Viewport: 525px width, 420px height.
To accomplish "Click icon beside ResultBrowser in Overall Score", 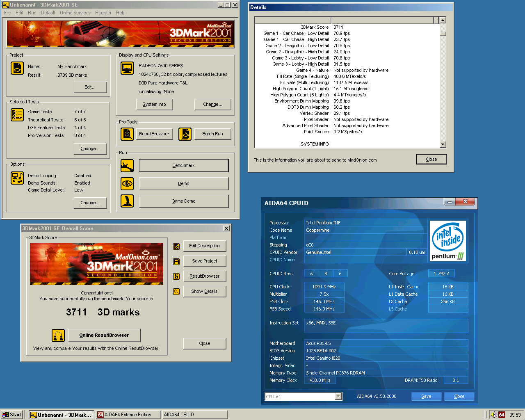I will [176, 276].
